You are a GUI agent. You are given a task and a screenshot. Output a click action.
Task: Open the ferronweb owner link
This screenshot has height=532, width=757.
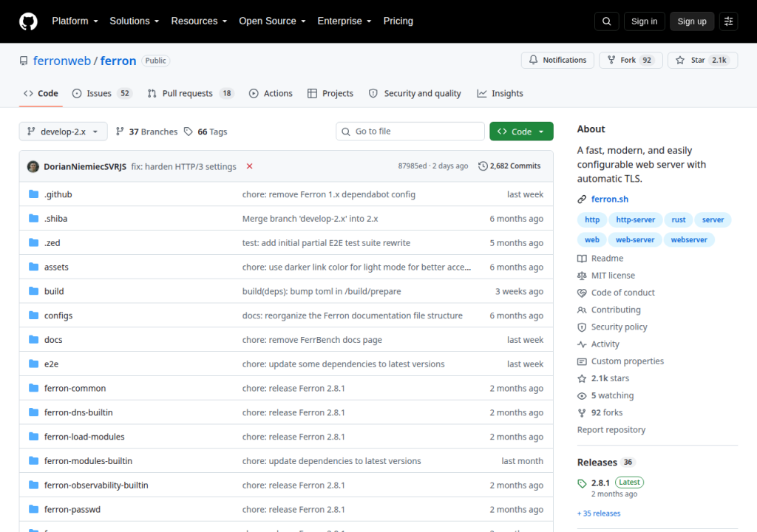[x=62, y=61]
